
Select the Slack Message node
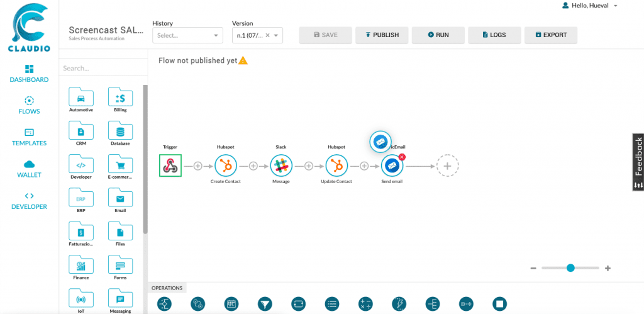point(281,165)
